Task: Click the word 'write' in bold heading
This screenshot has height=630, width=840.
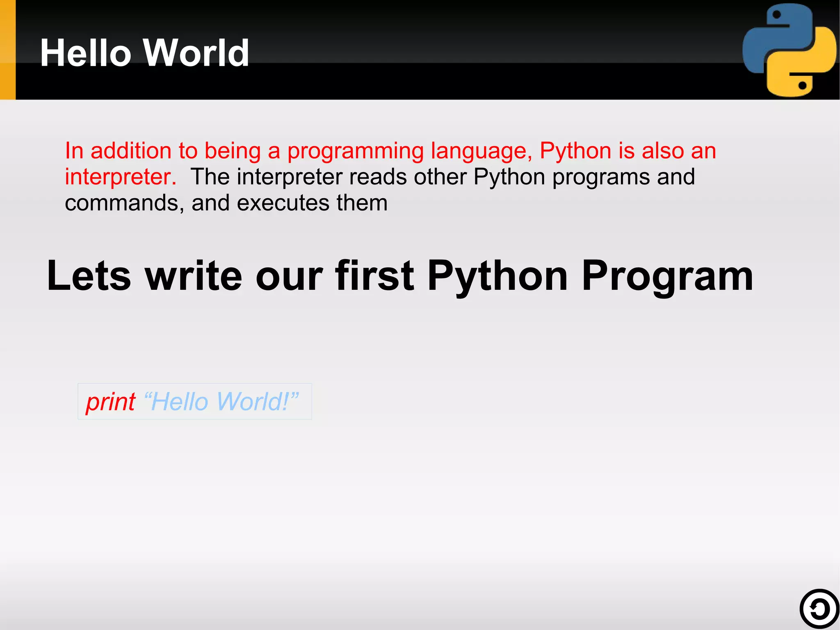Action: [194, 276]
